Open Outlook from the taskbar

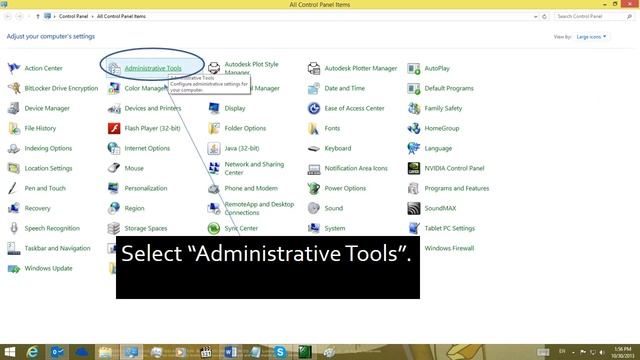pos(57,352)
